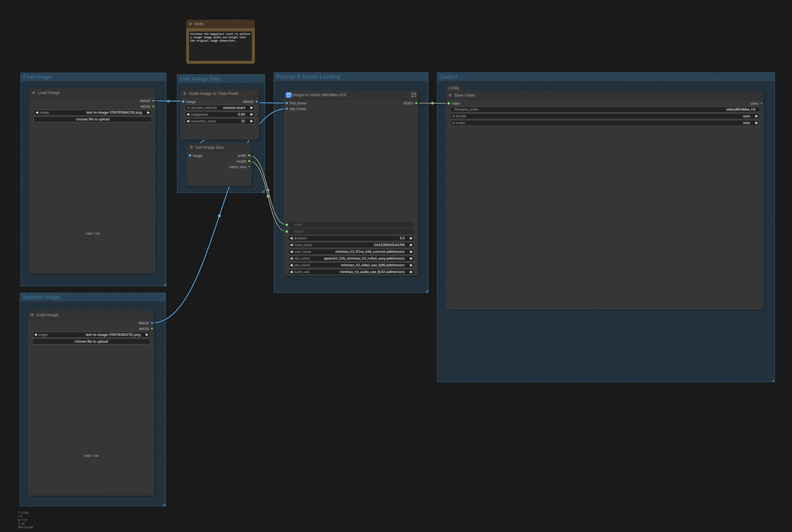792x532 pixels.
Task: Open the upscale_method nearest-exact dropdown
Action: pyautogui.click(x=220, y=107)
